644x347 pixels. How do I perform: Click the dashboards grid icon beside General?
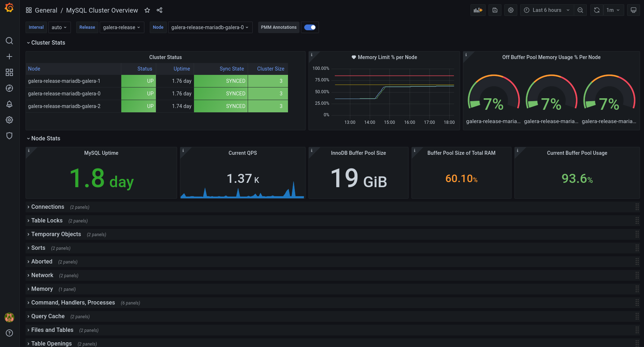29,10
